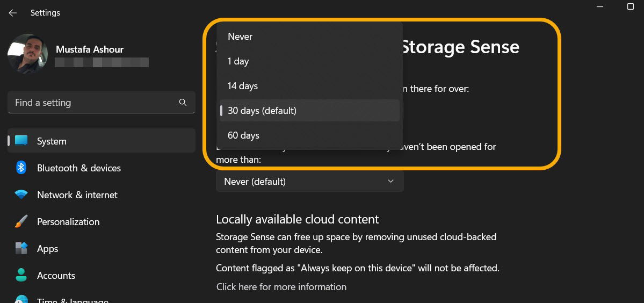Expand the Never (default) Downloads dropdown
The image size is (644, 303).
click(x=310, y=181)
